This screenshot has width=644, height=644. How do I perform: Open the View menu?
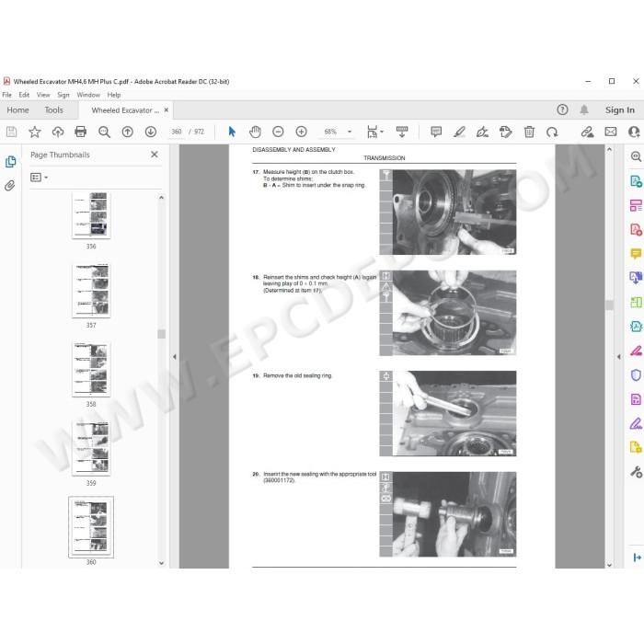coord(43,95)
